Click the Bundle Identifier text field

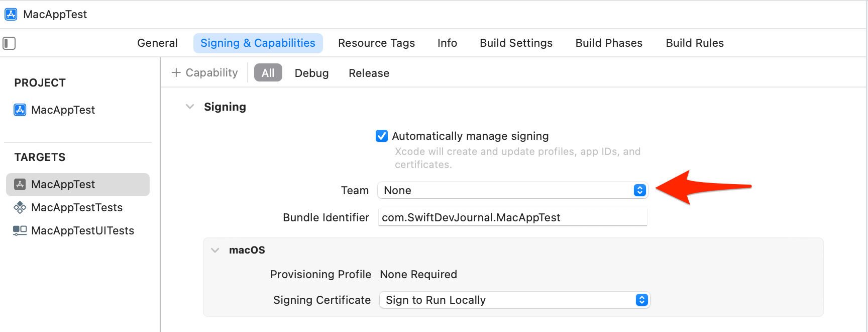512,217
